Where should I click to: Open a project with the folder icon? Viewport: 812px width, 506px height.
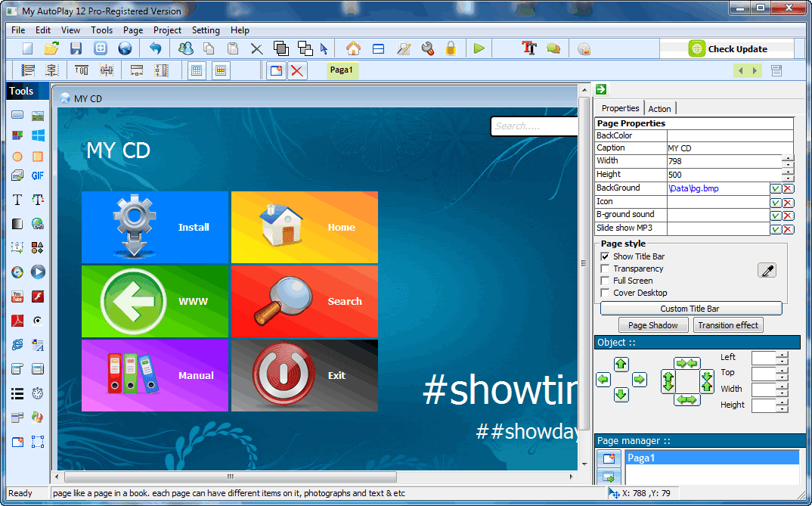pos(51,48)
